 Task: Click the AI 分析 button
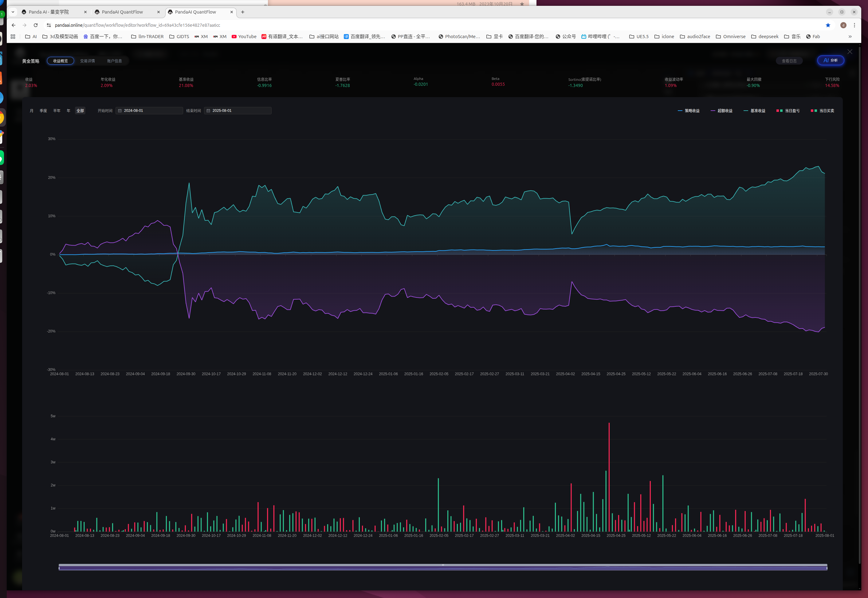[831, 60]
